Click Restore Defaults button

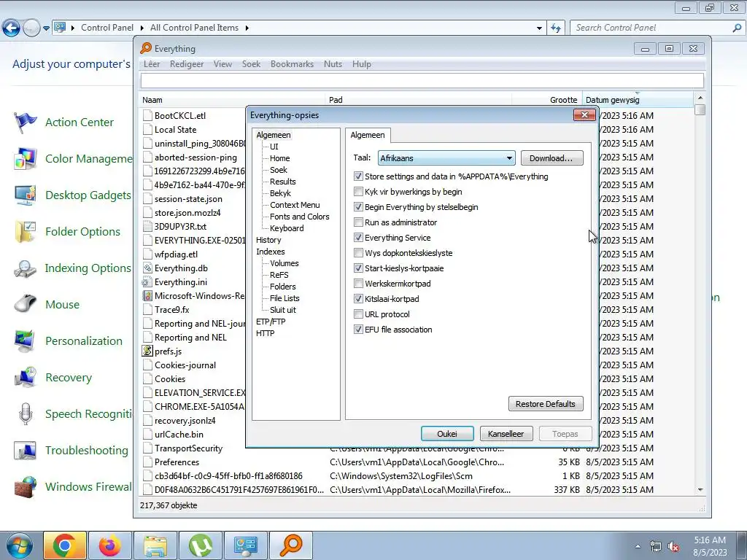click(546, 404)
